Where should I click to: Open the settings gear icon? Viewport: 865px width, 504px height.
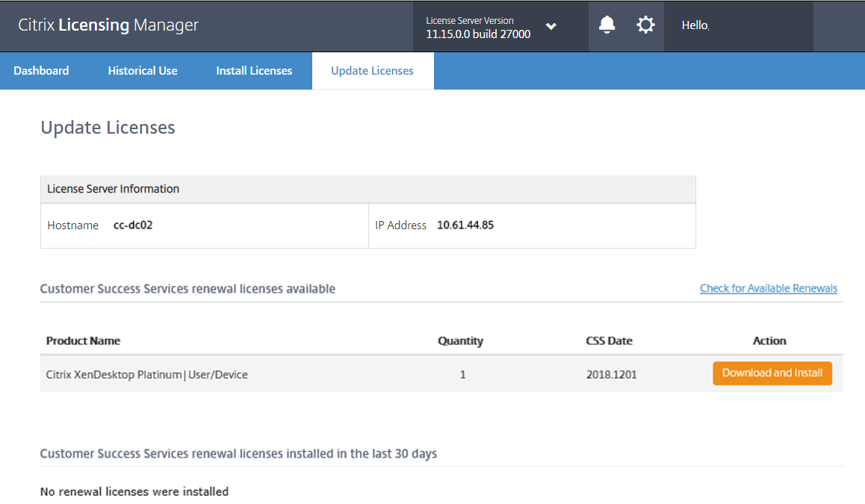(x=645, y=25)
